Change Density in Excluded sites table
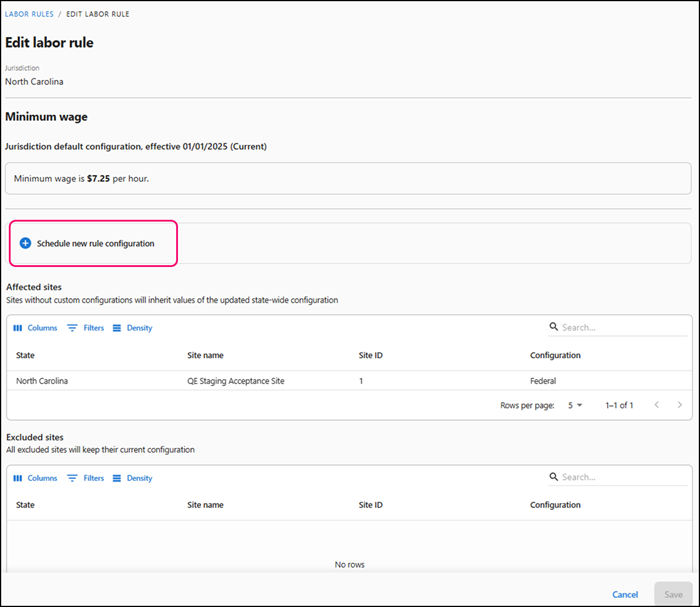Viewport: 700px width, 607px height. tap(132, 478)
